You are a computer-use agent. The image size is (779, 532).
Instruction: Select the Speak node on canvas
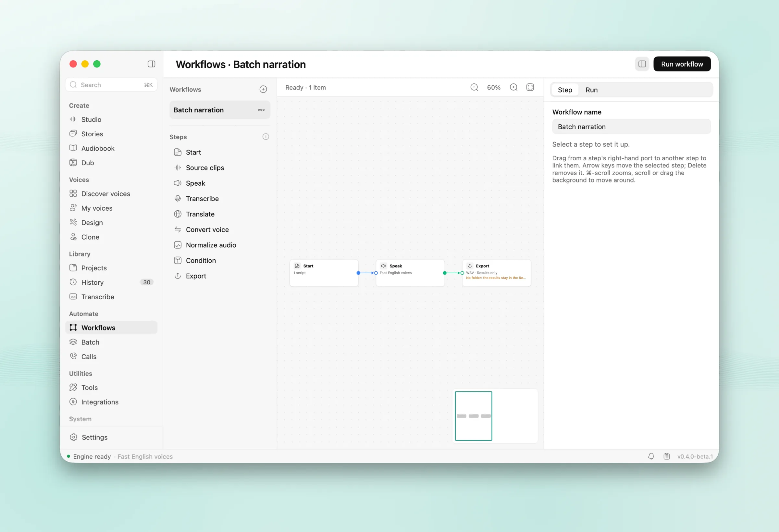point(410,273)
